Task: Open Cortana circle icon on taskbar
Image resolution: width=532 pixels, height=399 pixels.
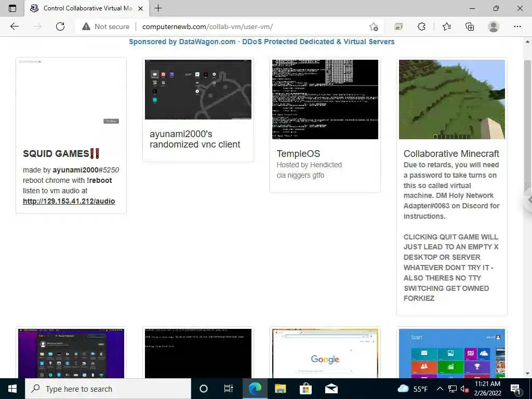Action: click(x=204, y=389)
